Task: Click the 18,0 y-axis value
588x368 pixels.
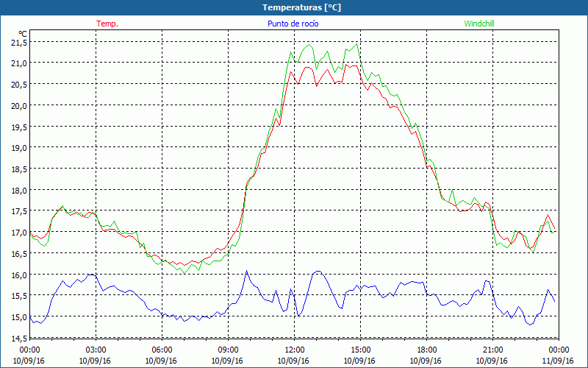Action: point(19,191)
